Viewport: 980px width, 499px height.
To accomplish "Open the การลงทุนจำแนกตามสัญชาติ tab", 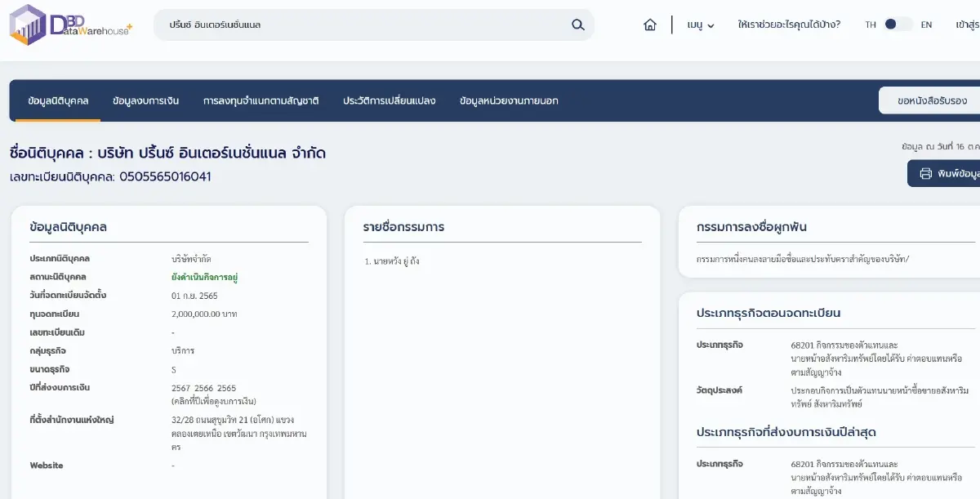I will point(261,101).
